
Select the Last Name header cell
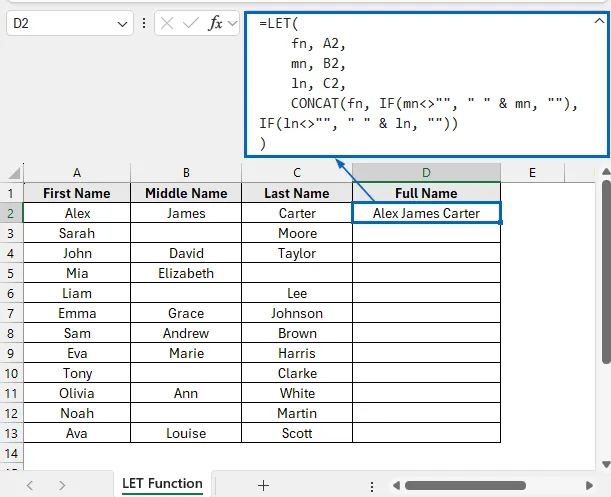[x=297, y=193]
